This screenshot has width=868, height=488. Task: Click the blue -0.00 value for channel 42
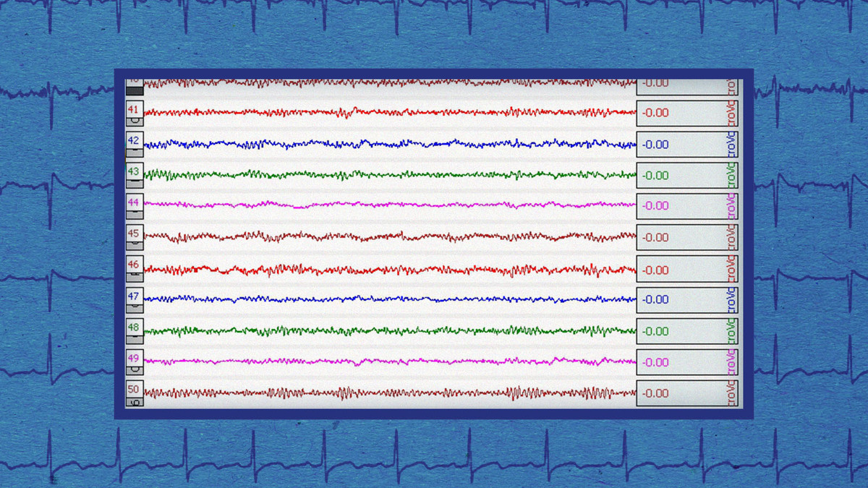tap(655, 145)
